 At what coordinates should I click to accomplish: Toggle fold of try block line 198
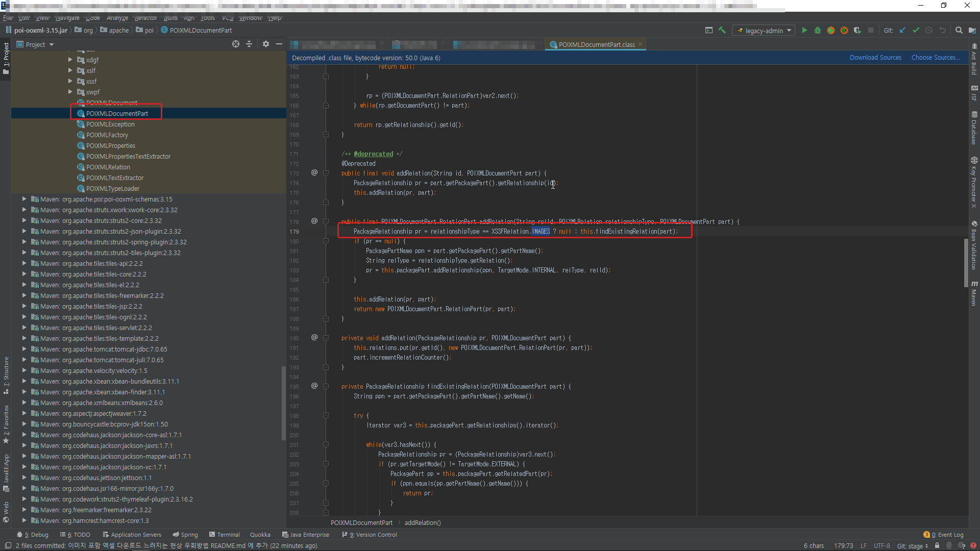(x=326, y=416)
